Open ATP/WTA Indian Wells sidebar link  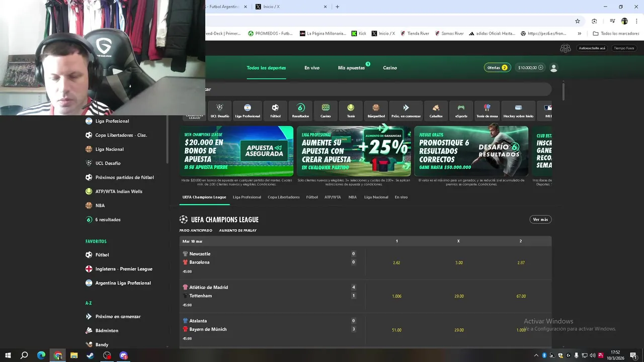pos(119,192)
